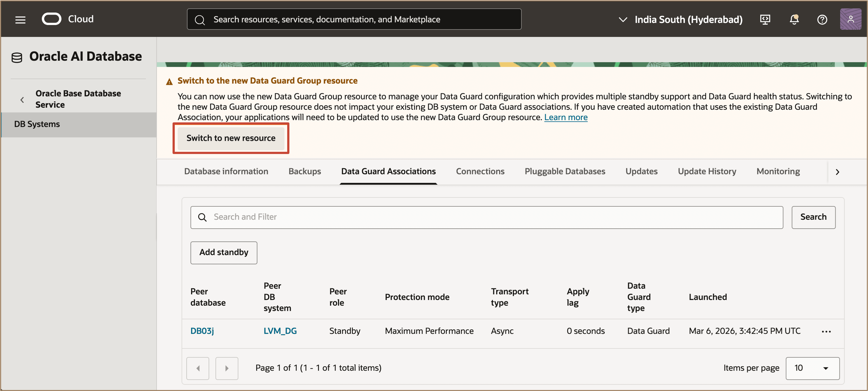The image size is (868, 391).
Task: Click the Oracle Cloud logo
Action: (52, 19)
